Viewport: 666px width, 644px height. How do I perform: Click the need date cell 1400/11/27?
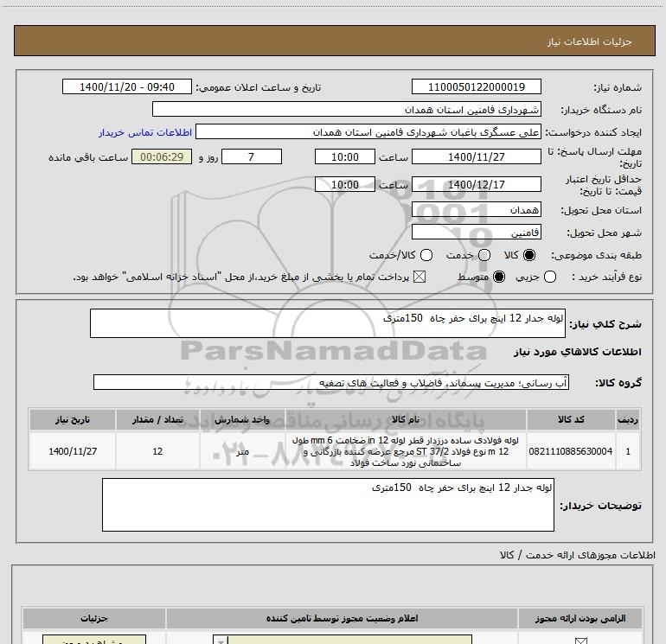(x=72, y=451)
